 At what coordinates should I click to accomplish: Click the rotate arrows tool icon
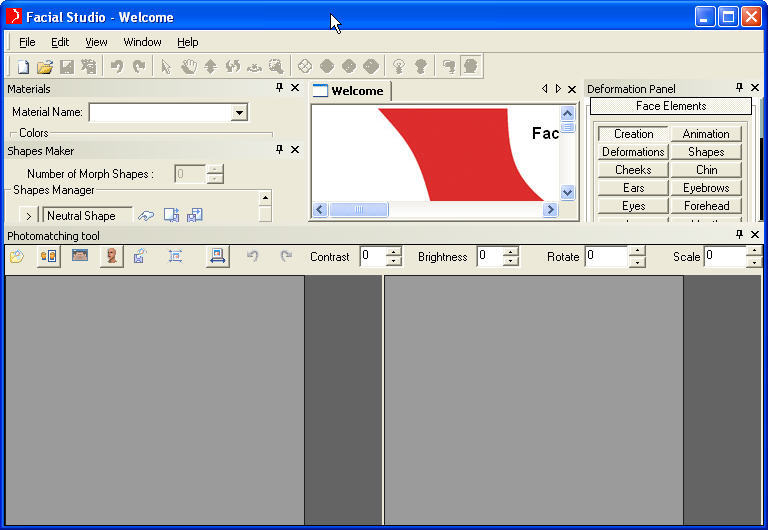coord(233,66)
